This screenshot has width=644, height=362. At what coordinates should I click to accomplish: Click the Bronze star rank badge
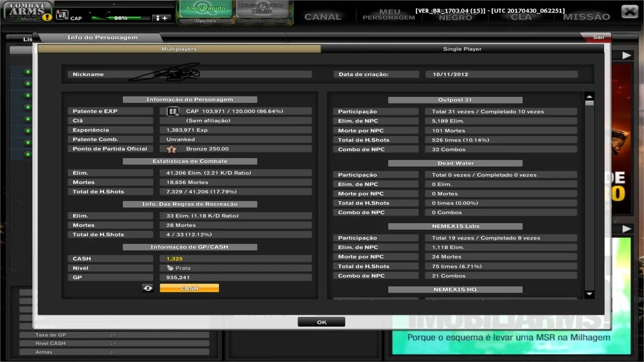point(172,149)
